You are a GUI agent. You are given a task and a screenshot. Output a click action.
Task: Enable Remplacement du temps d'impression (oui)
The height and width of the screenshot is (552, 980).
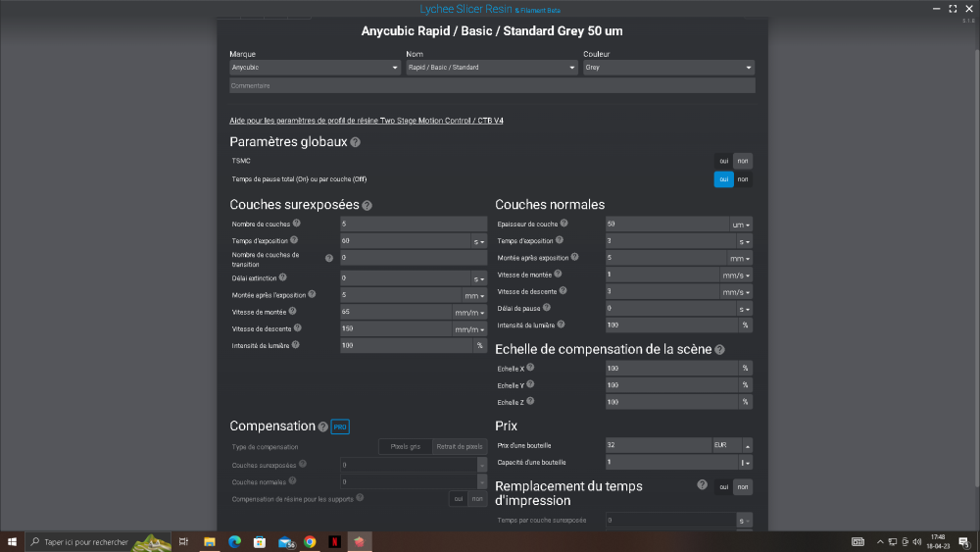tap(724, 487)
